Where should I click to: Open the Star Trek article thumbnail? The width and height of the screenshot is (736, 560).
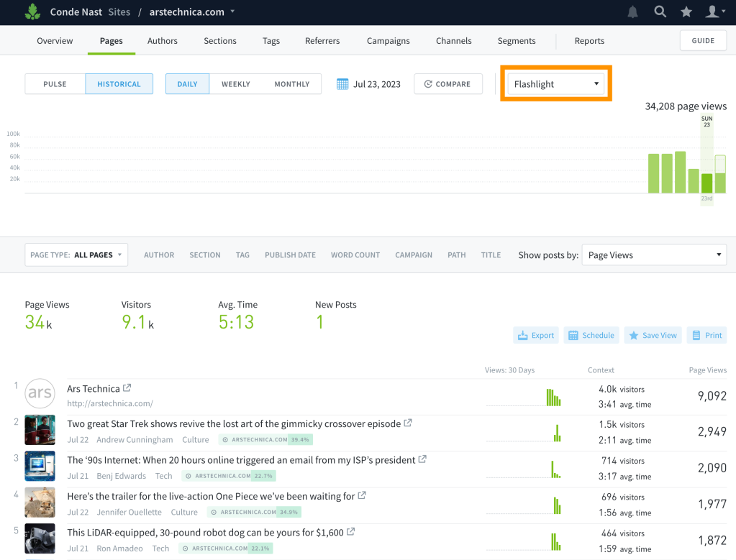[x=40, y=430]
